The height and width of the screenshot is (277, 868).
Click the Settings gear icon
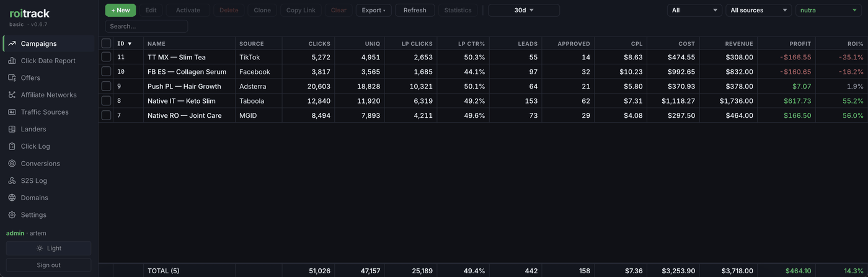[x=12, y=215]
